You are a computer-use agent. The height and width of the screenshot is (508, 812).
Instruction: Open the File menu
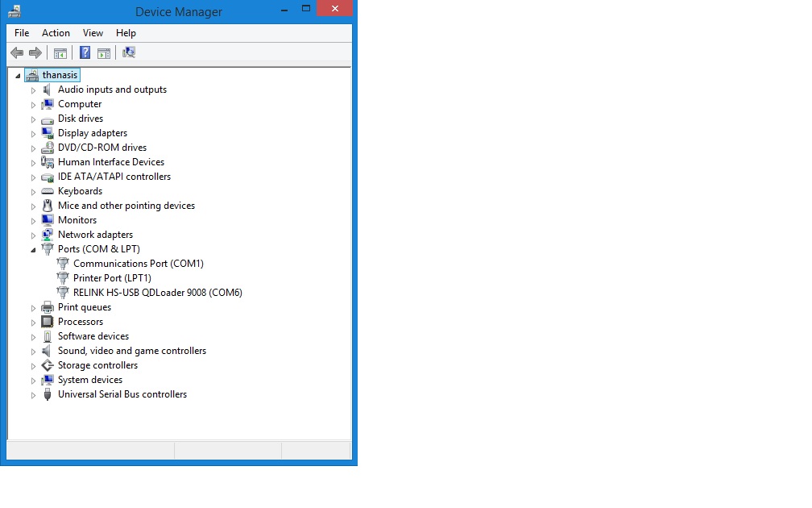[x=22, y=33]
